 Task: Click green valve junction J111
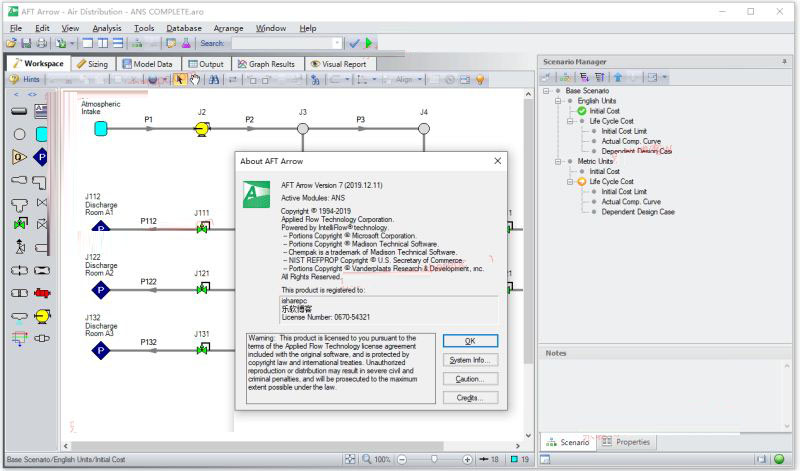pyautogui.click(x=203, y=228)
